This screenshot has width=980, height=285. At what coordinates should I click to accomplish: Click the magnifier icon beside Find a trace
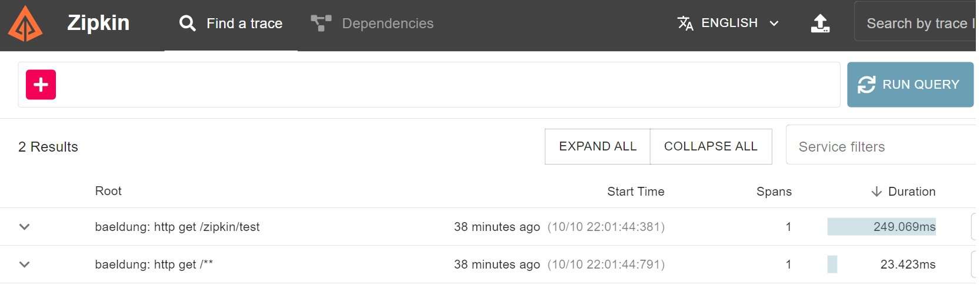pyautogui.click(x=187, y=24)
